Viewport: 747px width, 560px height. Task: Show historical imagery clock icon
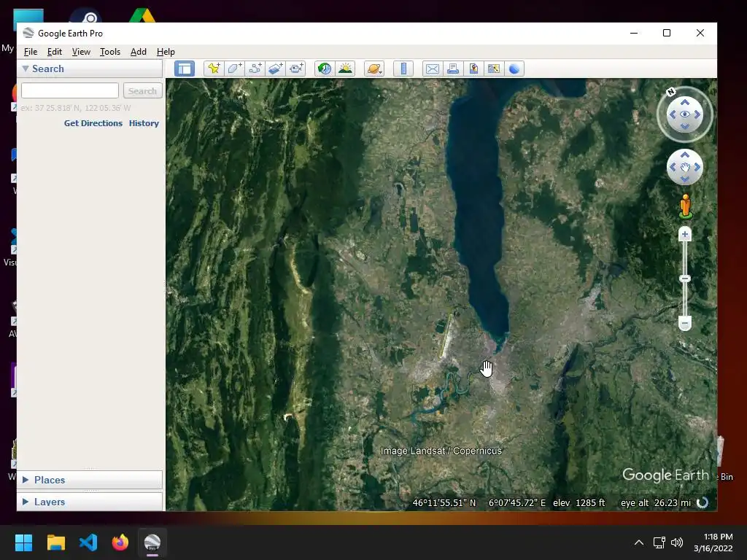(325, 69)
